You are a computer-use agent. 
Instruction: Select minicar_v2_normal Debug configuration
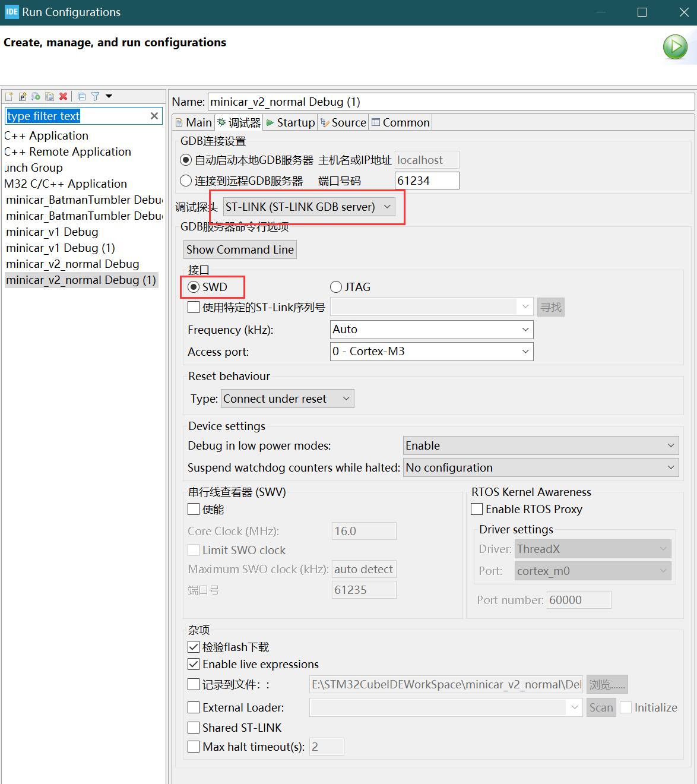pyautogui.click(x=72, y=264)
